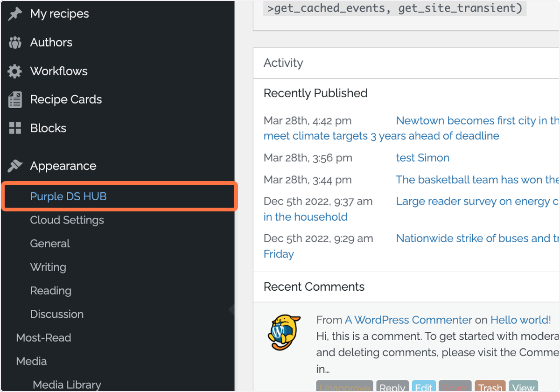Click the Recipe Cards document icon

coord(15,100)
